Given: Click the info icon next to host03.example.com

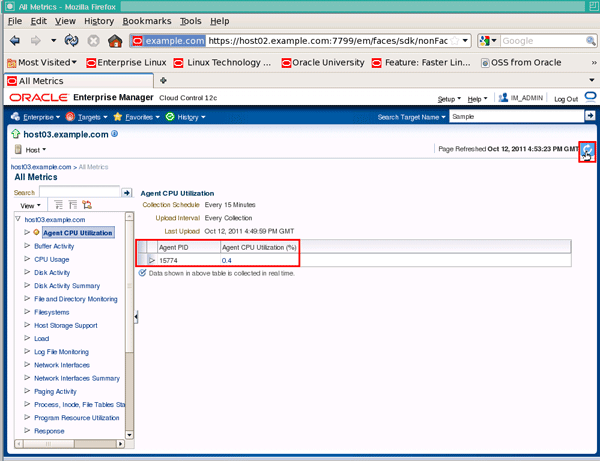Looking at the screenshot, I should tap(114, 134).
